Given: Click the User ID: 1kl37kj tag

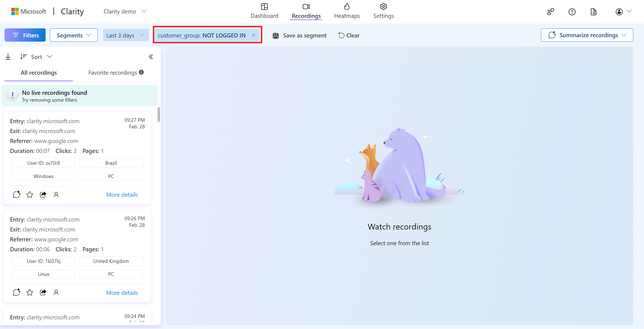Looking at the screenshot, I should pyautogui.click(x=44, y=261).
